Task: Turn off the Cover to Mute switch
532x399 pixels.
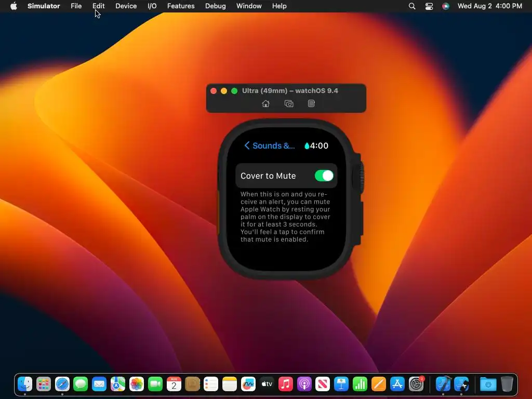Action: click(324, 176)
